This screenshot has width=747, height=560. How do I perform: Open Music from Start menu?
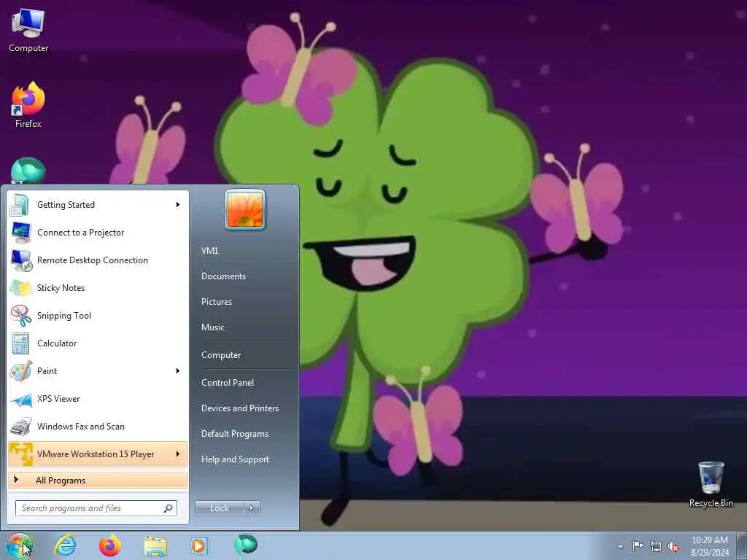click(x=213, y=327)
